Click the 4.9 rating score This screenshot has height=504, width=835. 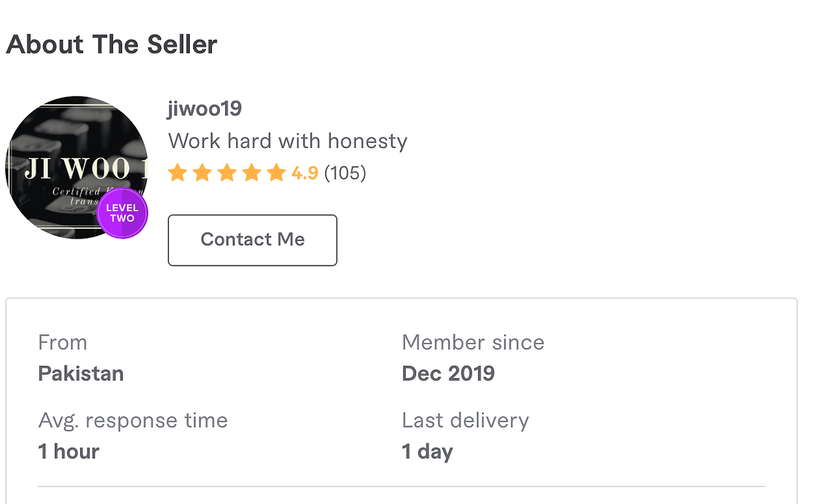click(305, 173)
